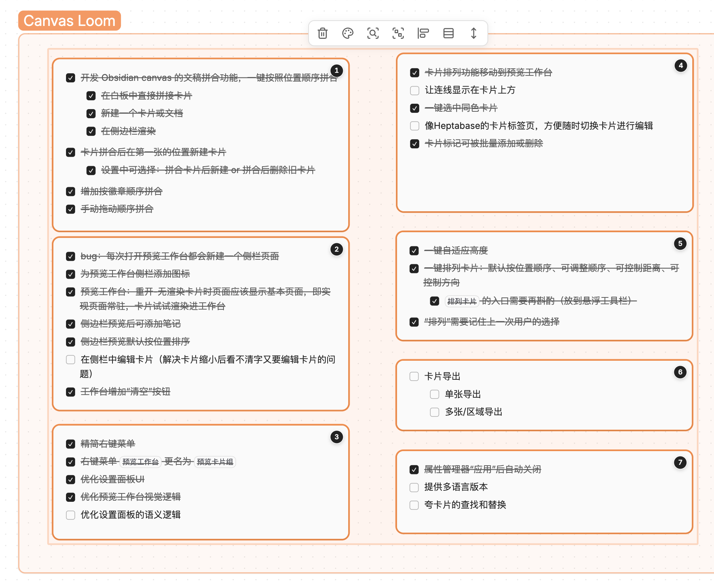Click the stacked rows layout icon
The image size is (714, 588).
pyautogui.click(x=449, y=33)
